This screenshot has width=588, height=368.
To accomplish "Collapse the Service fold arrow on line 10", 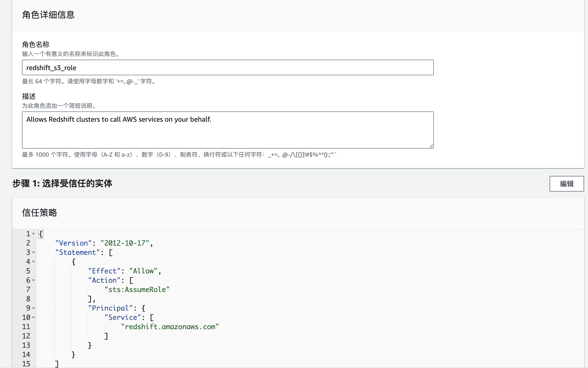I will (x=33, y=317).
